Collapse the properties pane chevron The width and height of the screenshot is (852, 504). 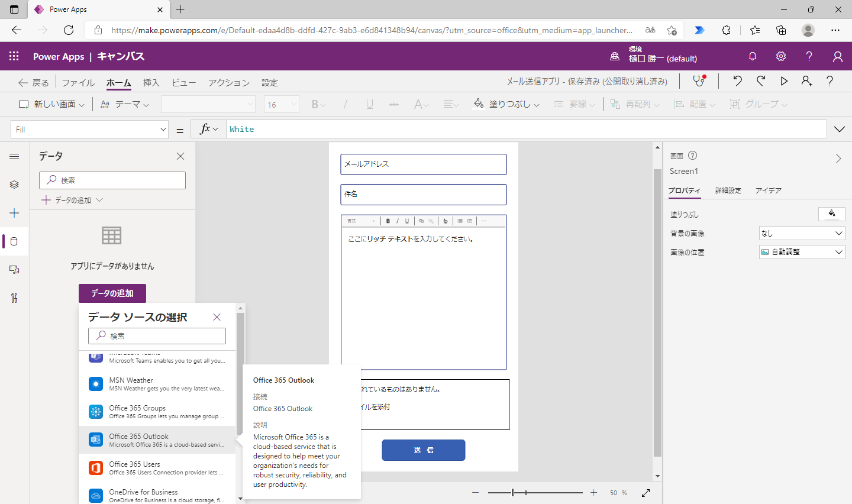(838, 159)
